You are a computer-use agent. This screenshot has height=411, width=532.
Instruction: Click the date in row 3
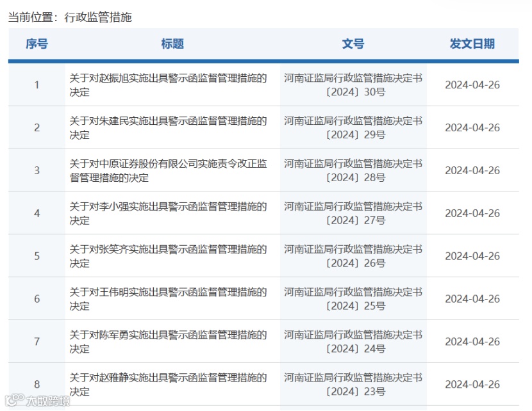(472, 170)
